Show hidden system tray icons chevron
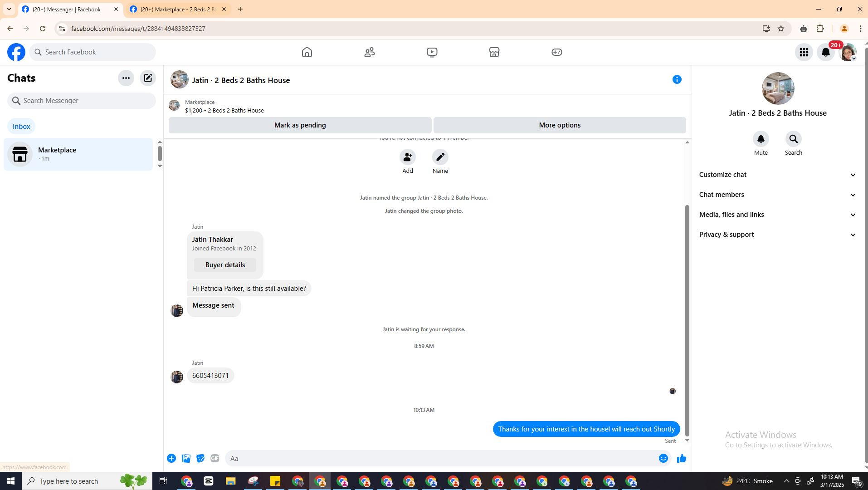The height and width of the screenshot is (490, 868). [786, 481]
